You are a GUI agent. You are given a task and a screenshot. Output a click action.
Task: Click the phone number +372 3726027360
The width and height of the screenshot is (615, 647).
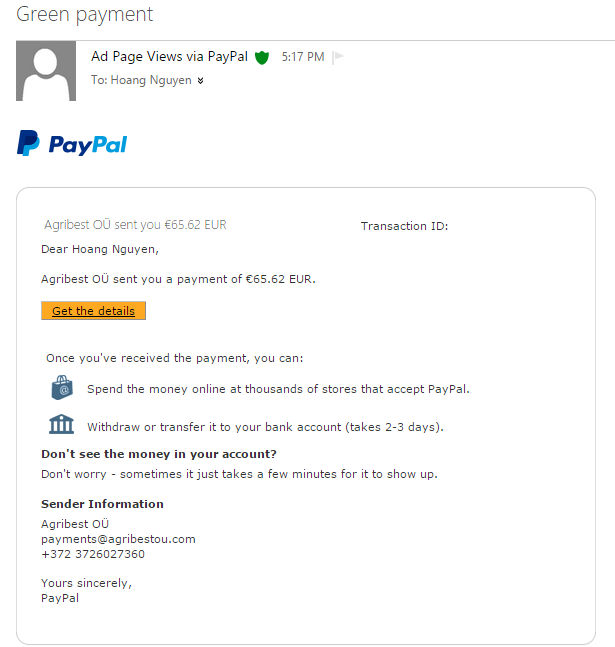[x=93, y=554]
